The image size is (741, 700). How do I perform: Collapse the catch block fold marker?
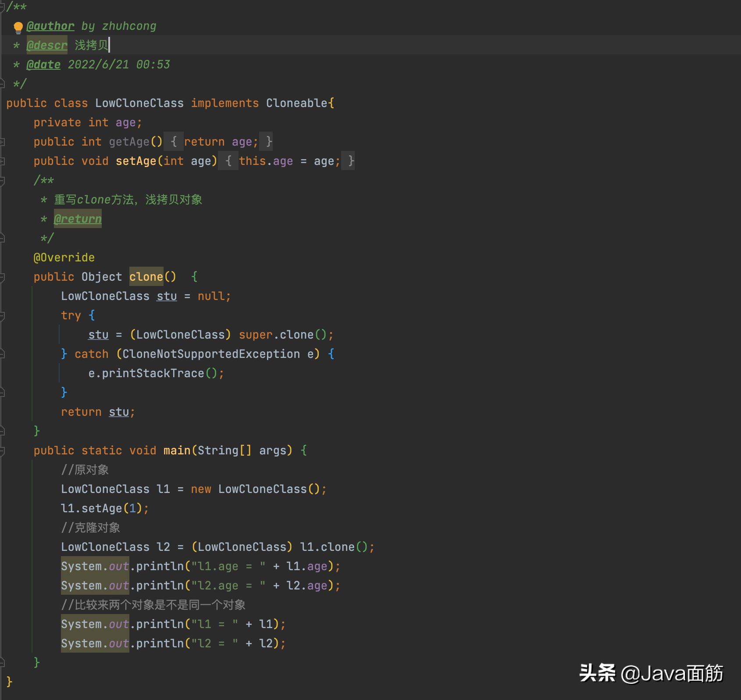[2, 354]
